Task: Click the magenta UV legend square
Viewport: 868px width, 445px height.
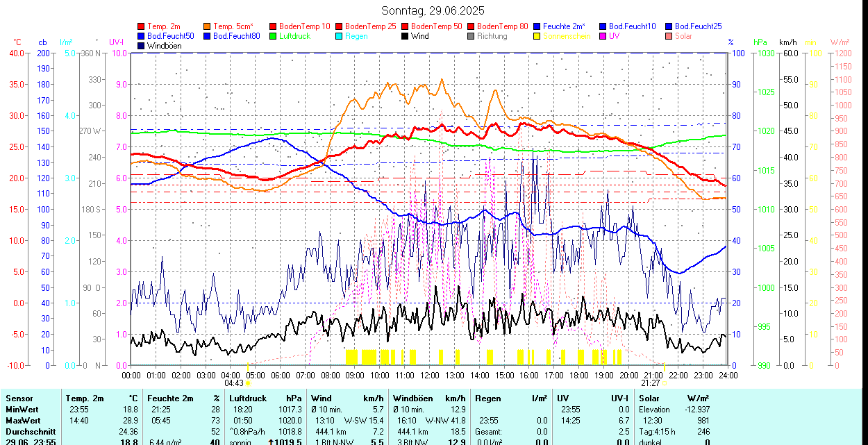Action: coord(603,36)
